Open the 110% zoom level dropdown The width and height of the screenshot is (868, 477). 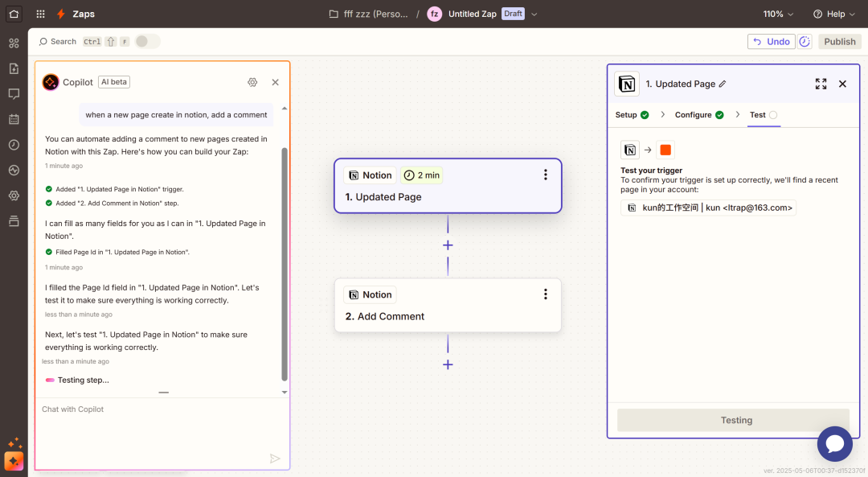coord(778,14)
